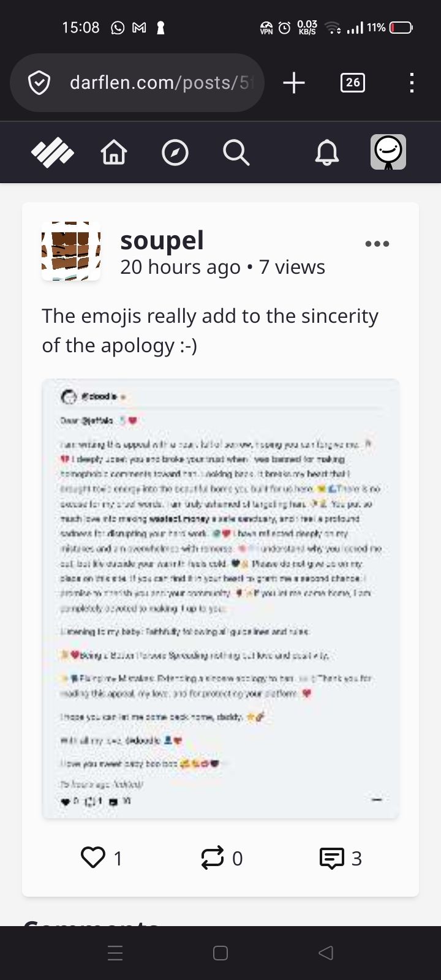Open soupel's profile picture
Image resolution: width=441 pixels, height=980 pixels.
click(x=71, y=251)
